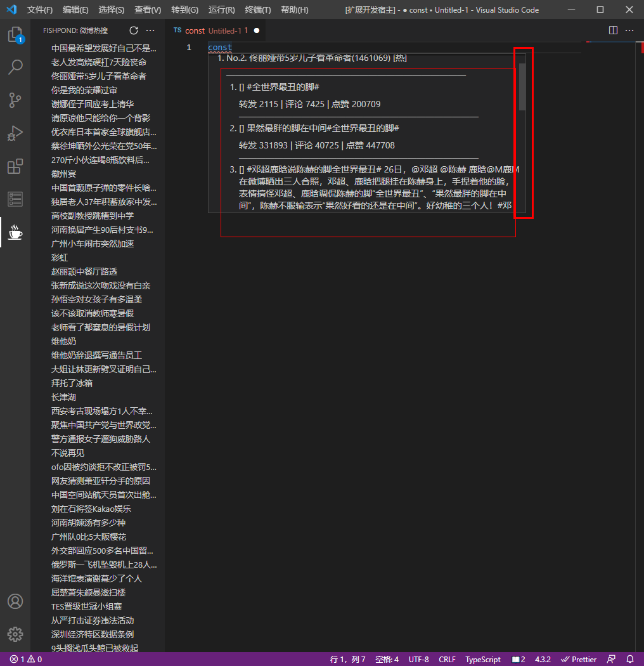Change the UTF-8 encoding
This screenshot has height=666, width=644.
[x=418, y=659]
